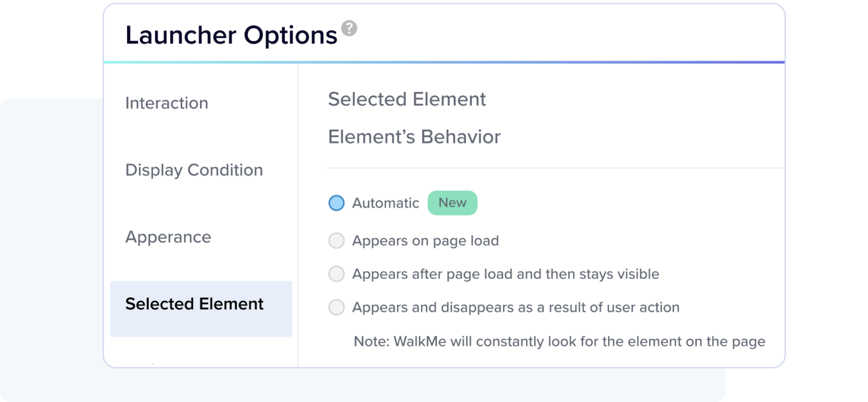This screenshot has height=402, width=868.
Task: Select 'Appears after page load and then stays visible'
Action: tap(337, 274)
